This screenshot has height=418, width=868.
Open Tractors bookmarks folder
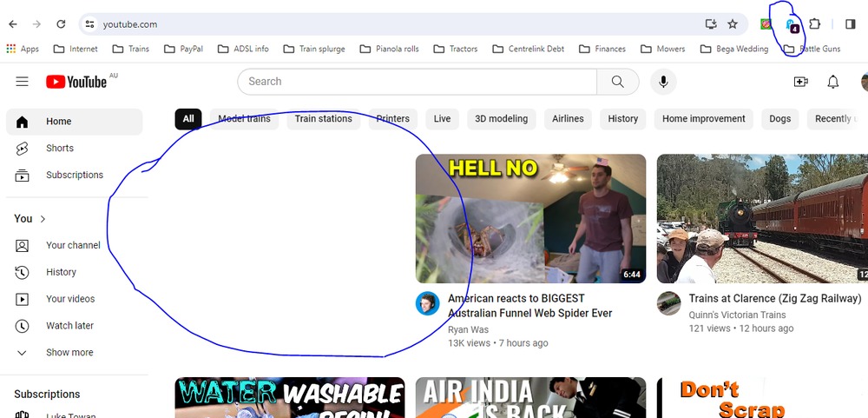(456, 49)
